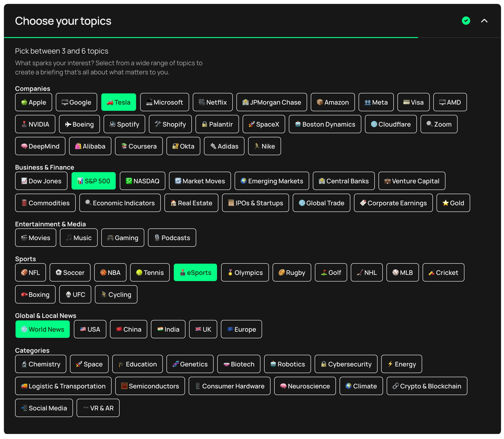Click the game controller icon on Gaming
The width and height of the screenshot is (504, 439).
110,238
